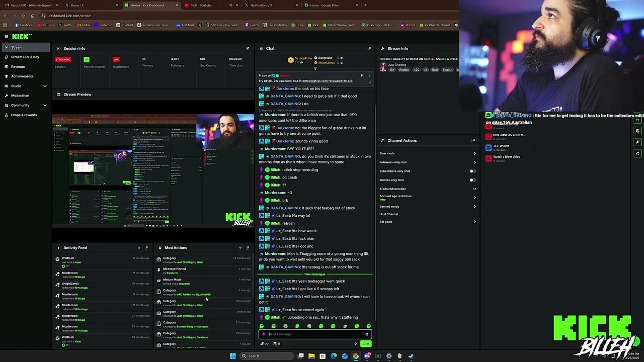The height and width of the screenshot is (362, 644).
Task: Open Google Chrome from taskbar
Action: tap(356, 356)
